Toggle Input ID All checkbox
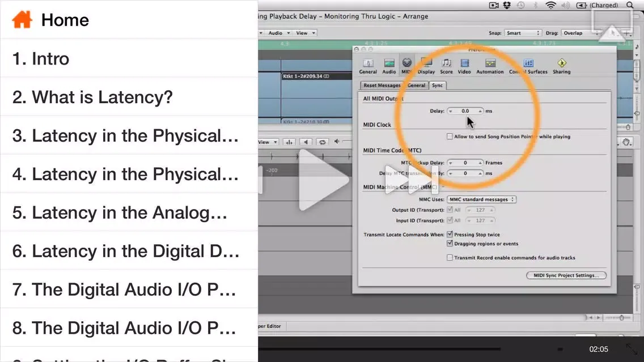 coord(450,220)
